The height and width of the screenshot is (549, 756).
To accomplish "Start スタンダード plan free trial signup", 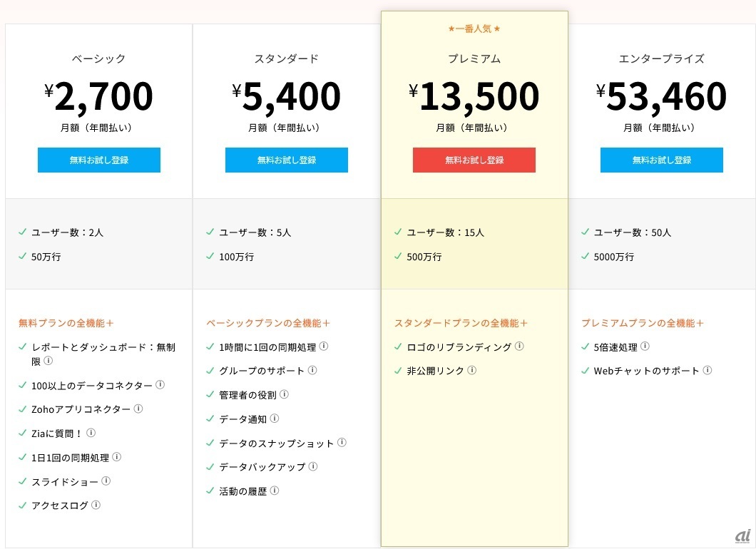I will pyautogui.click(x=287, y=160).
